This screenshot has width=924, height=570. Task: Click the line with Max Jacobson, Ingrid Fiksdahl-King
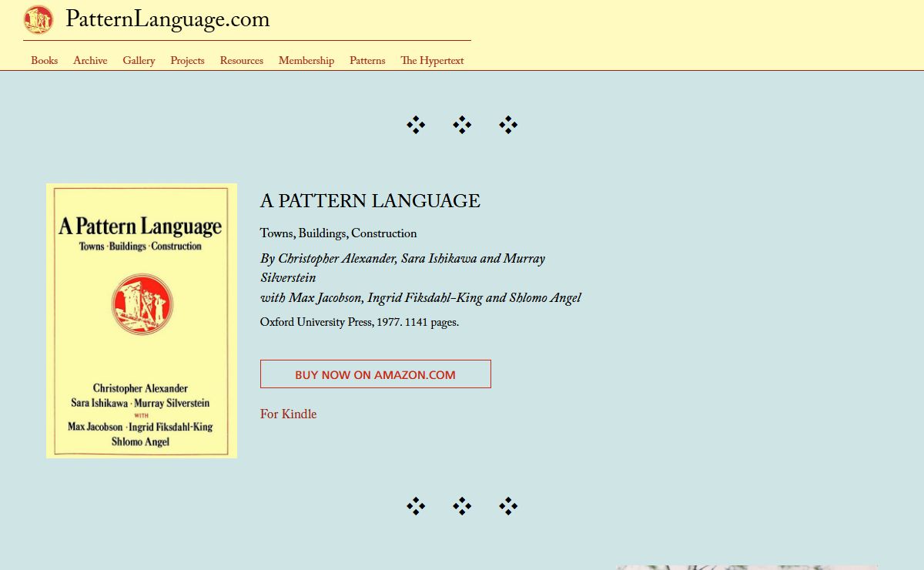click(x=420, y=299)
